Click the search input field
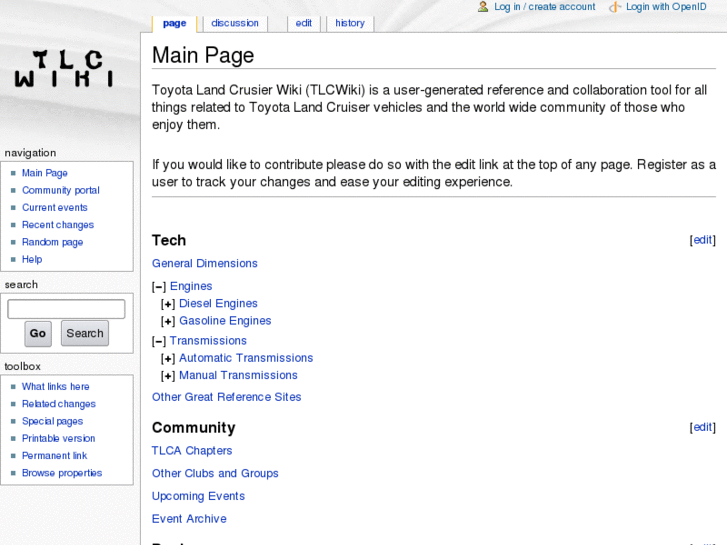This screenshot has height=545, width=727. coord(66,309)
